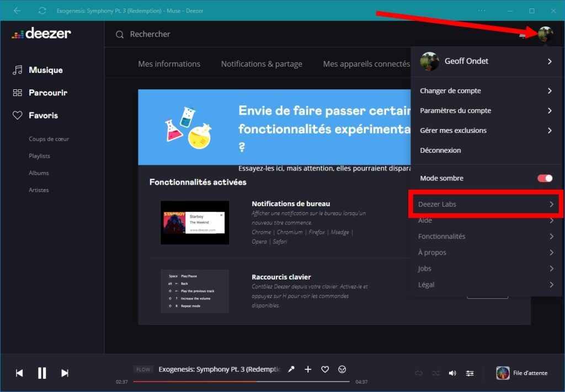Click the profile avatar at top right
The width and height of the screenshot is (565, 392).
[546, 34]
